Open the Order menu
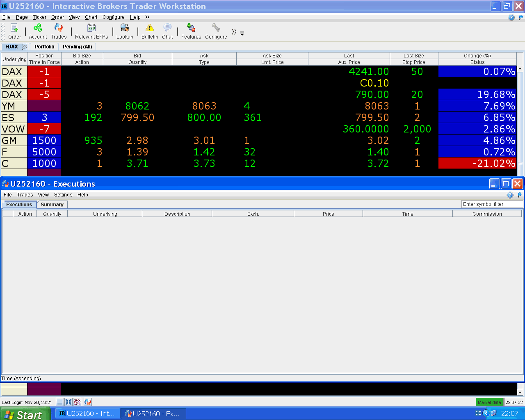The width and height of the screenshot is (525, 420). point(57,17)
